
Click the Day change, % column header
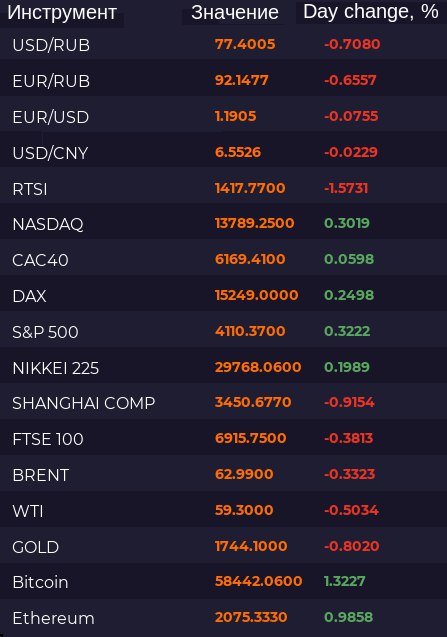tap(371, 12)
